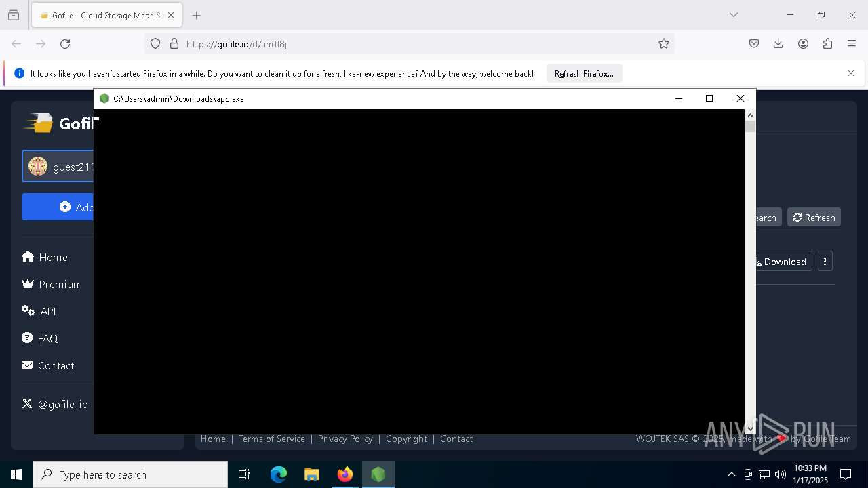868x488 pixels.
Task: Open the Firefox downloads panel
Action: pos(778,43)
